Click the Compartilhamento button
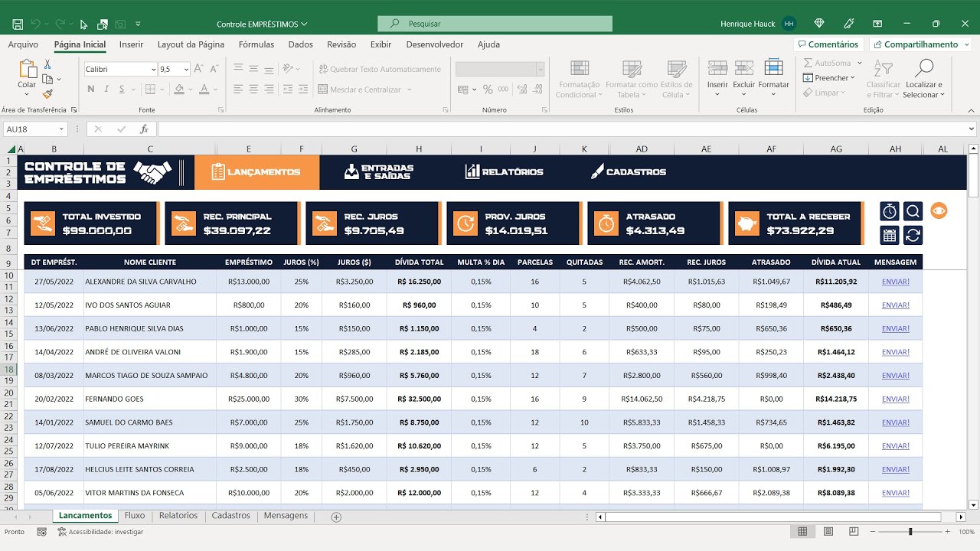Image resolution: width=980 pixels, height=551 pixels. point(917,44)
